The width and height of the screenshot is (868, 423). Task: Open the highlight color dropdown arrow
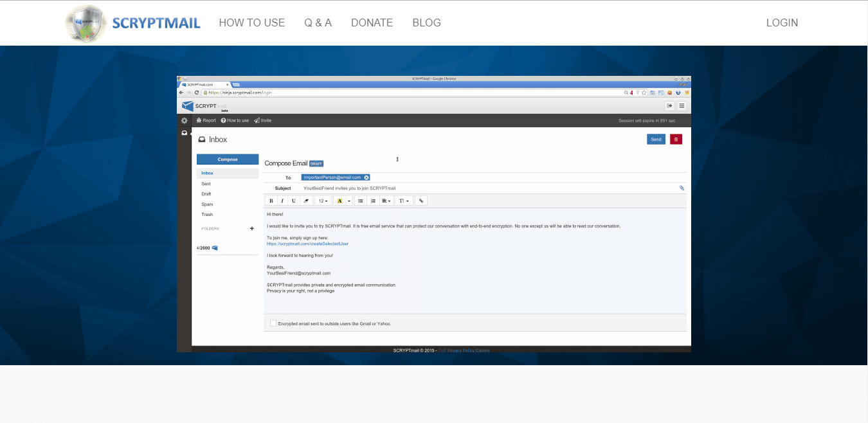click(349, 201)
